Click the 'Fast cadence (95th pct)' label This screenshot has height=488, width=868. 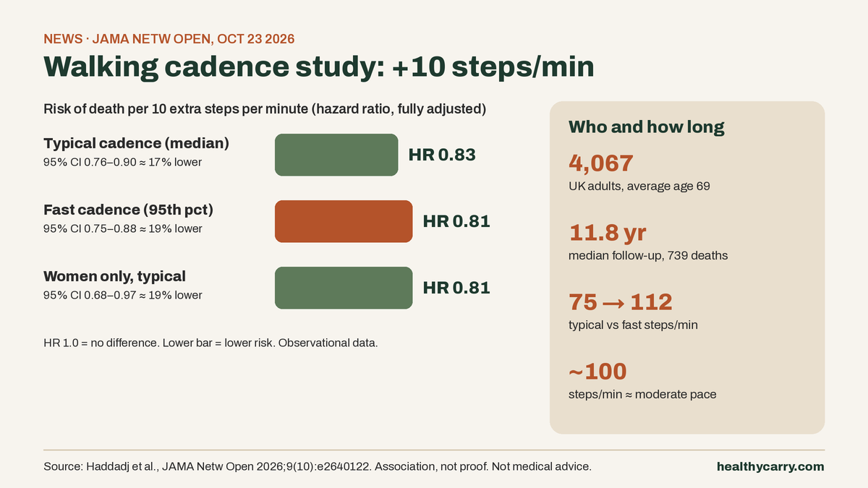pyautogui.click(x=129, y=210)
